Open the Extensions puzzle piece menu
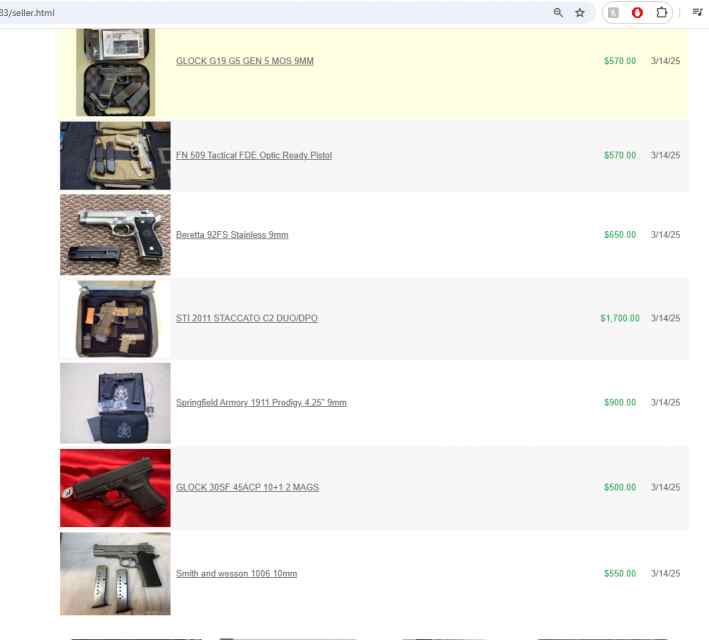The width and height of the screenshot is (709, 640). pos(662,13)
